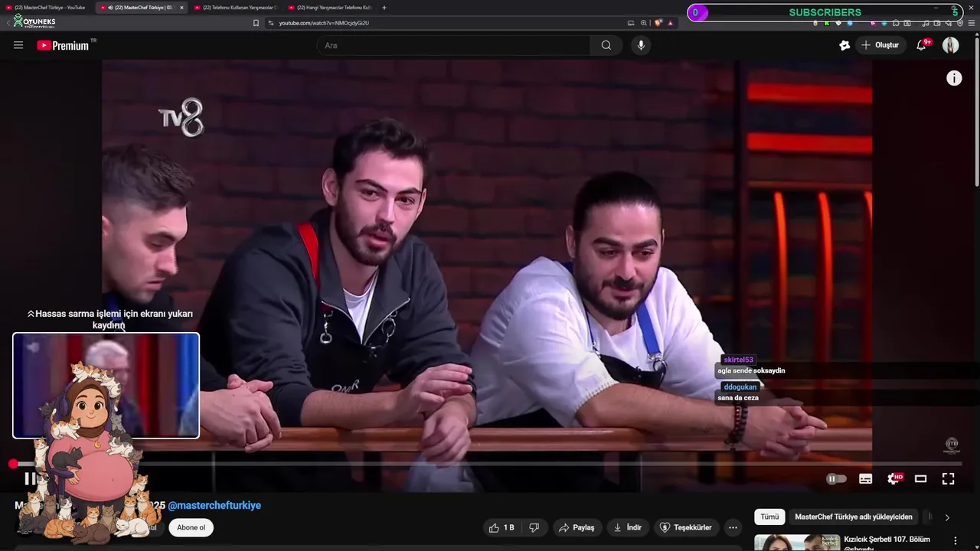
Task: Download the video with İndir
Action: pos(628,527)
